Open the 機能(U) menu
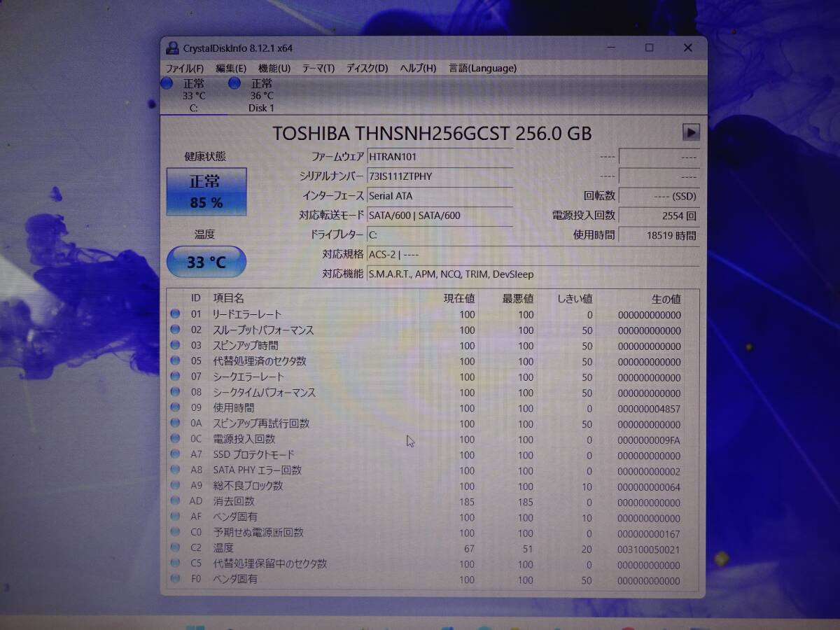840x630 pixels. [274, 68]
